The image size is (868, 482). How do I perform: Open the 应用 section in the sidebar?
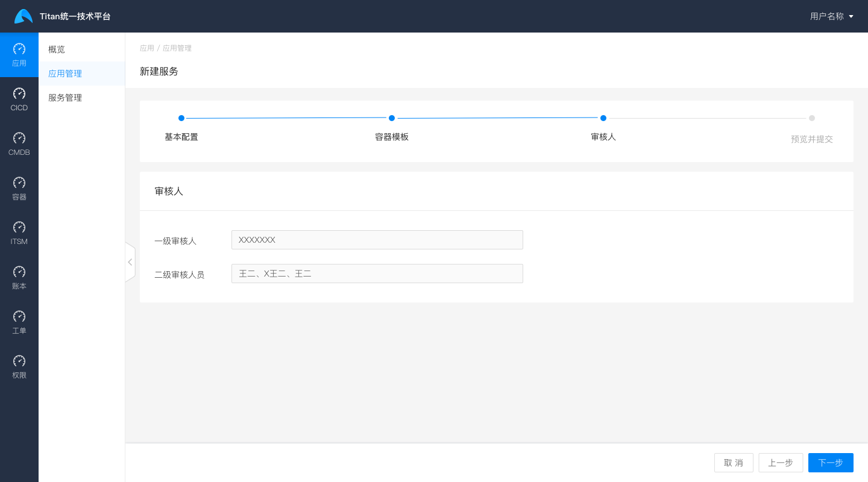point(19,55)
